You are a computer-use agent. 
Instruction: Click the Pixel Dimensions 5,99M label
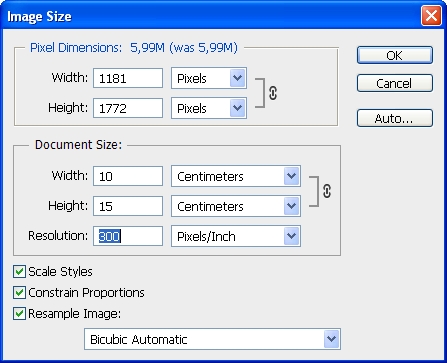point(134,48)
